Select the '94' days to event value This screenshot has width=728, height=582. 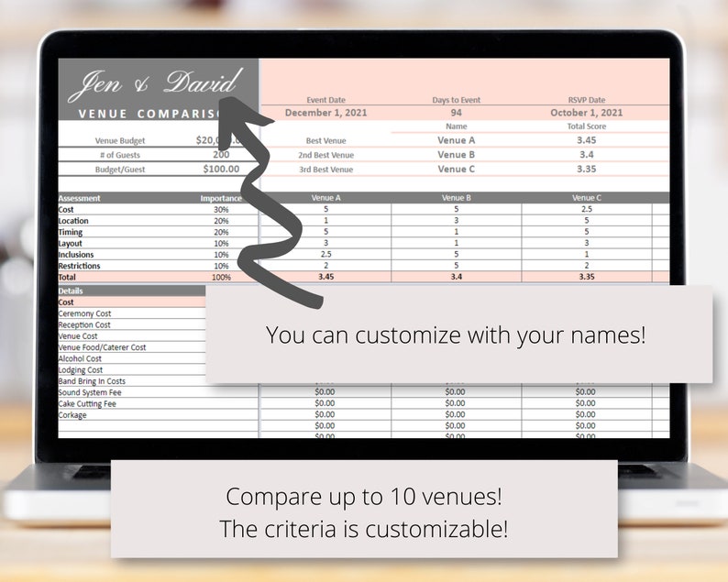click(457, 113)
